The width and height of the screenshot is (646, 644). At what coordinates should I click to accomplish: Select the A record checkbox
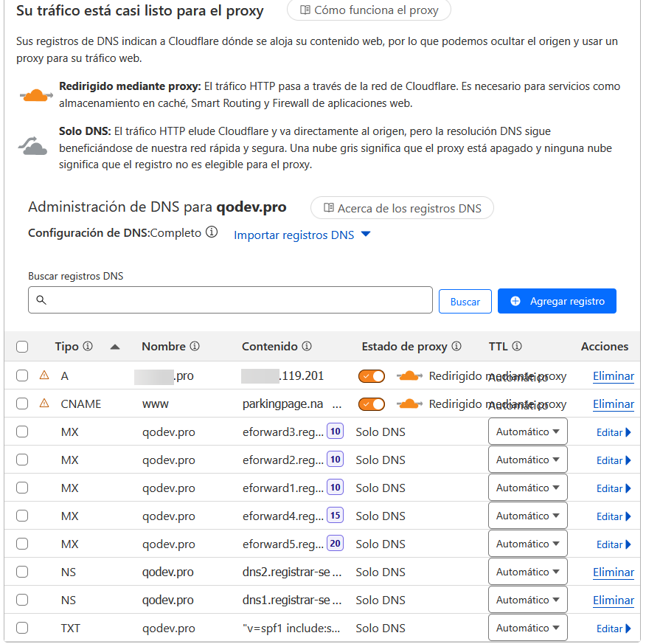pyautogui.click(x=22, y=375)
